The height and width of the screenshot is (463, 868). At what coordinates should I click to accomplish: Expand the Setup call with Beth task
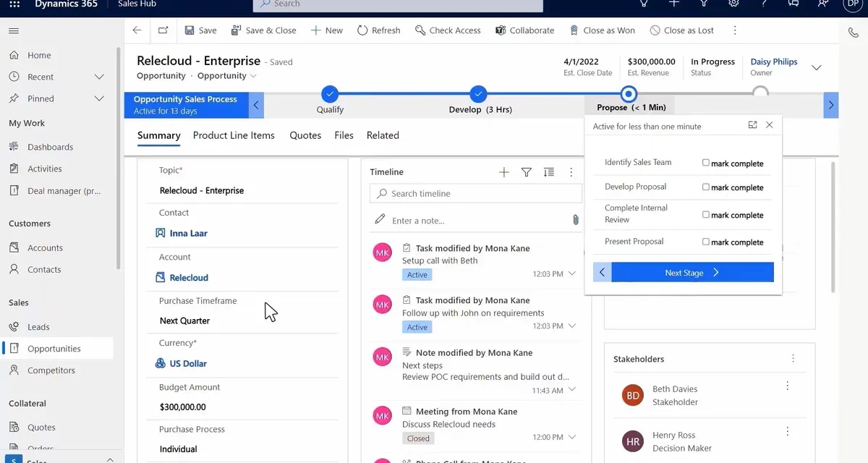(572, 273)
